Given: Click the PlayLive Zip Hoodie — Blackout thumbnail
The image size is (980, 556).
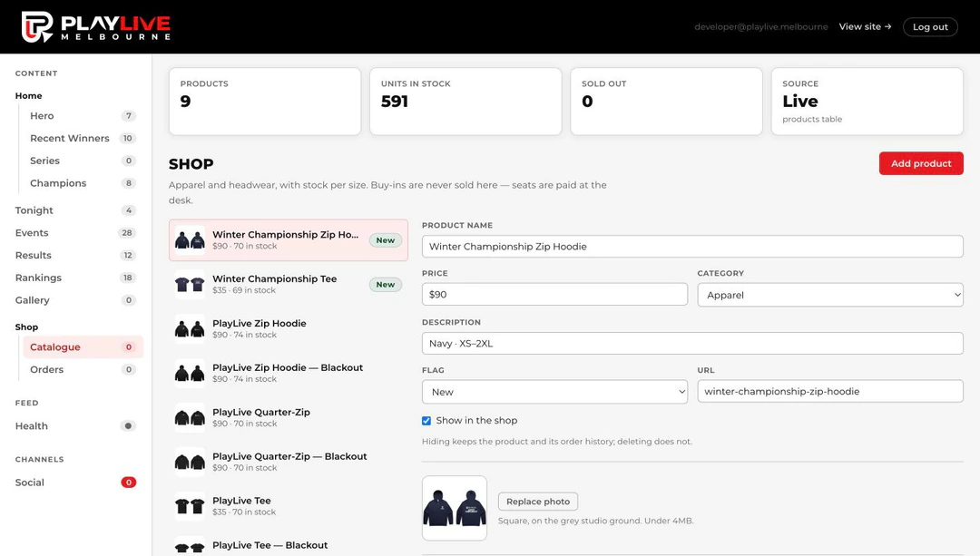Looking at the screenshot, I should 190,373.
